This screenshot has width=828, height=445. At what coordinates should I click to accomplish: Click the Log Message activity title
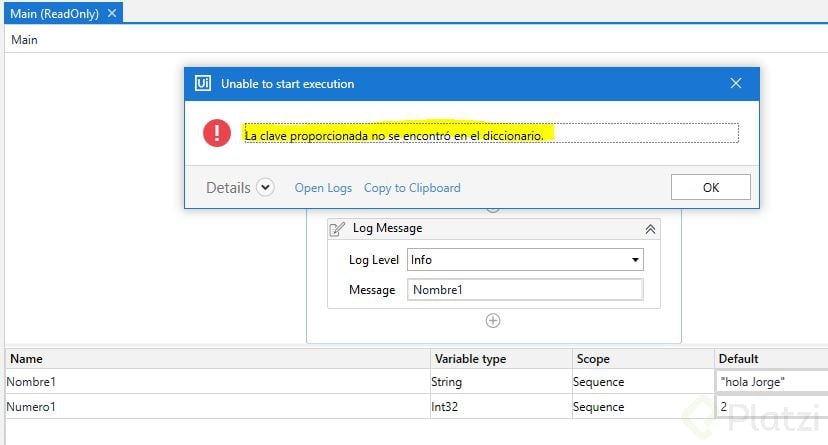(x=388, y=228)
